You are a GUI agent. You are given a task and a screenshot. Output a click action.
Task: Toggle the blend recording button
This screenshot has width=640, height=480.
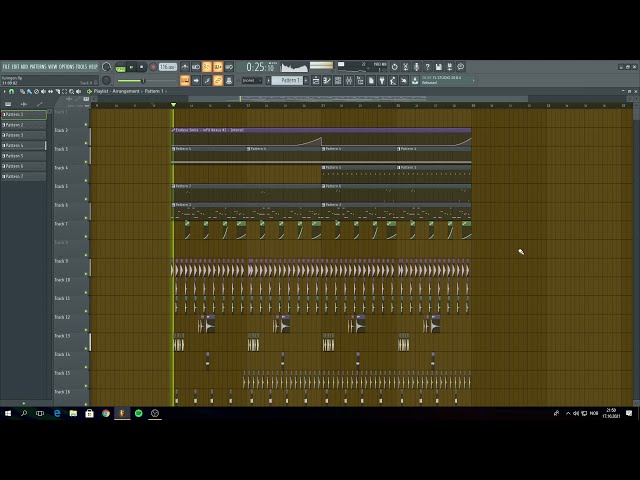218,67
